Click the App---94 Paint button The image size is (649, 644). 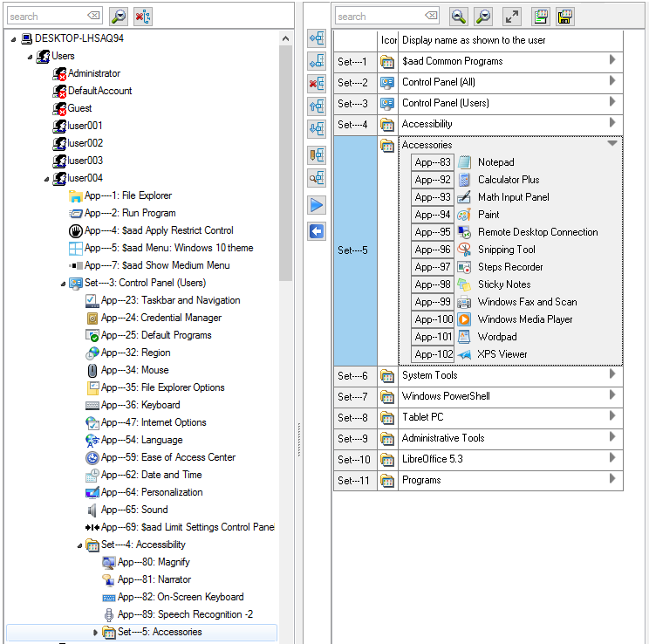click(433, 215)
